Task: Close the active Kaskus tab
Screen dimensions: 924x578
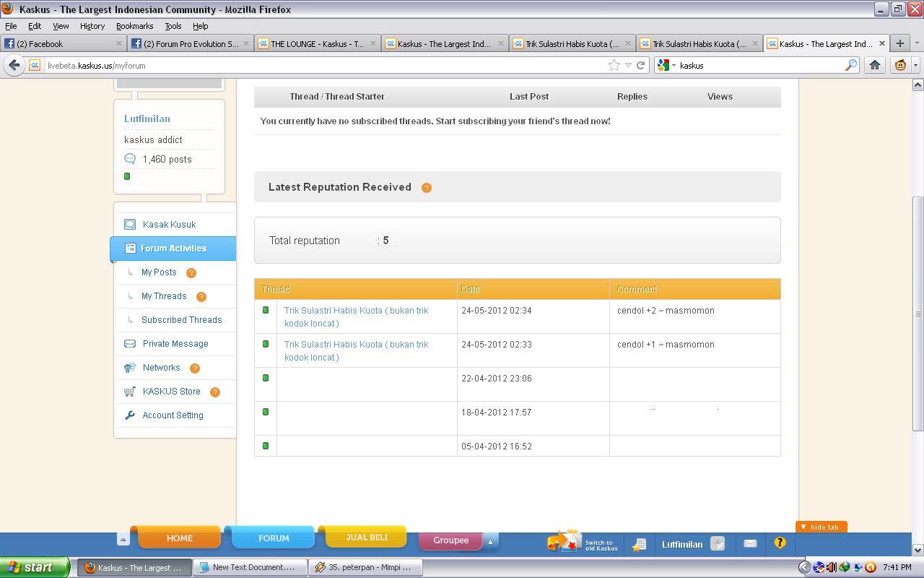Action: click(881, 43)
